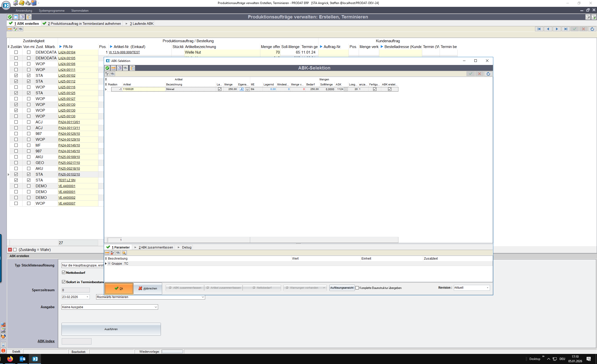Click the funnel filter icon in ABK-Selektion
This screenshot has width=597, height=364.
pos(107,74)
